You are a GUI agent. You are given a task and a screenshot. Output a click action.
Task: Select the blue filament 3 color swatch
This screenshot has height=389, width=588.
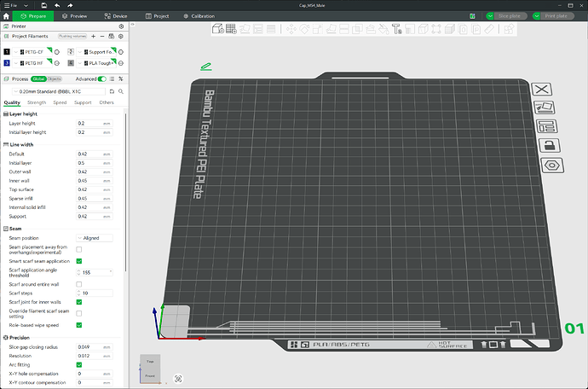pos(7,63)
